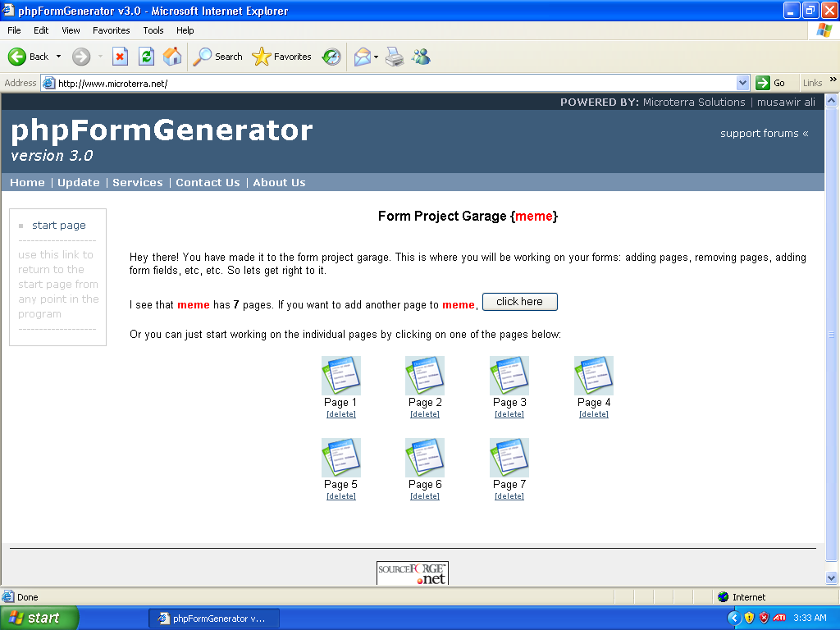Screen dimensions: 840x630
Task: Expand the Links toolbar chevron
Action: pyautogui.click(x=833, y=80)
